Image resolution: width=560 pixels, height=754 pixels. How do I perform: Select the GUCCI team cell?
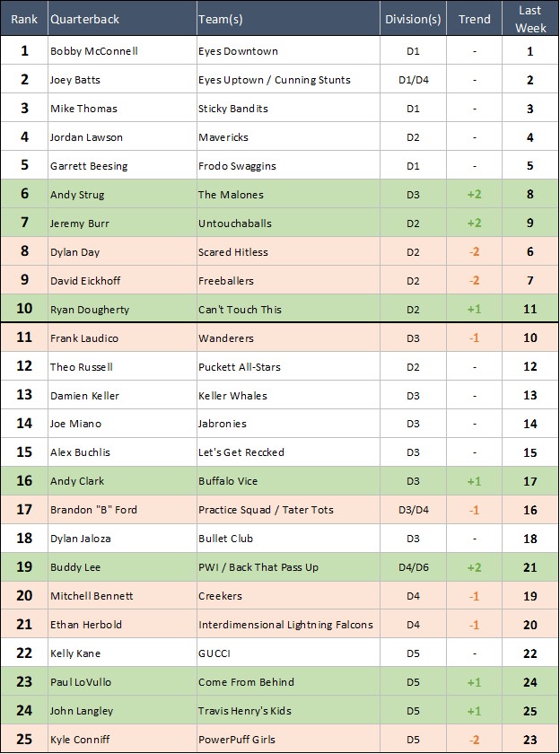tap(214, 653)
